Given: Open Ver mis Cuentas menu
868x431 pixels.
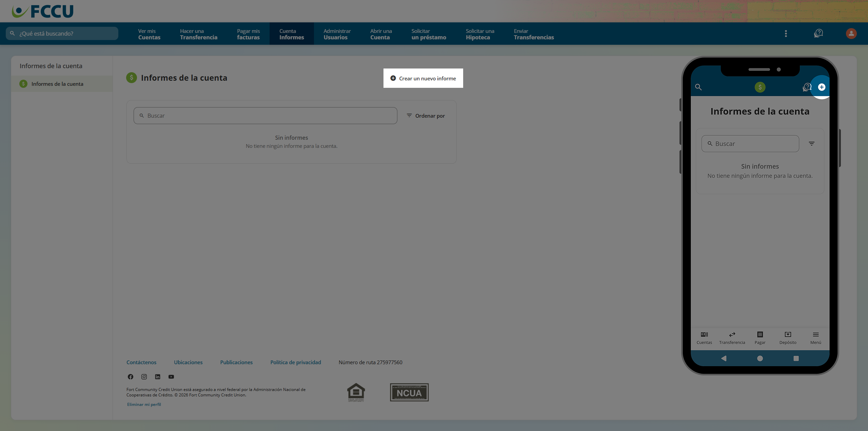Looking at the screenshot, I should 149,34.
